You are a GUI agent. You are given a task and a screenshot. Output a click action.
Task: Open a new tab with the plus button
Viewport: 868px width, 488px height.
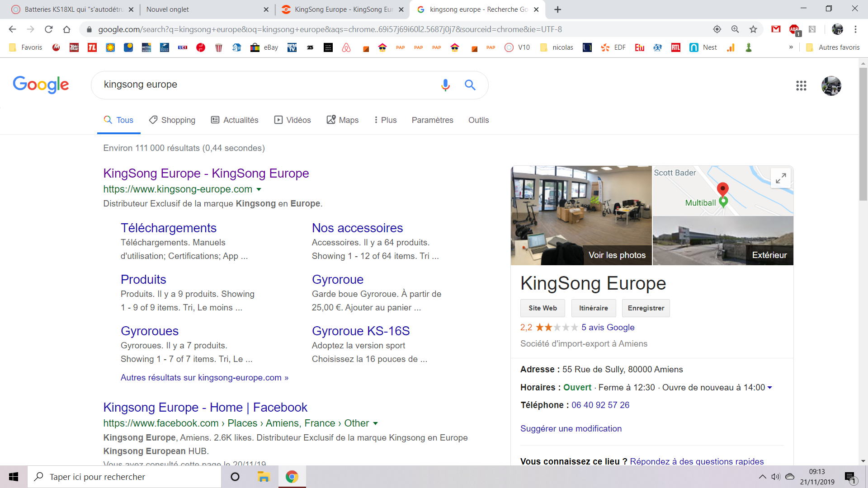coord(558,9)
